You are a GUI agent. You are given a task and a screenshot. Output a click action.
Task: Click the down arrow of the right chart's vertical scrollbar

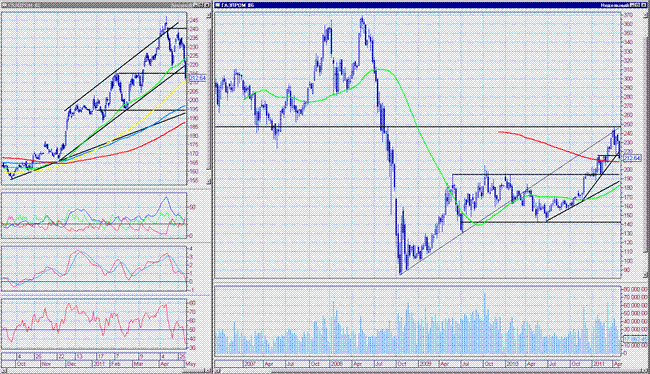click(x=646, y=274)
